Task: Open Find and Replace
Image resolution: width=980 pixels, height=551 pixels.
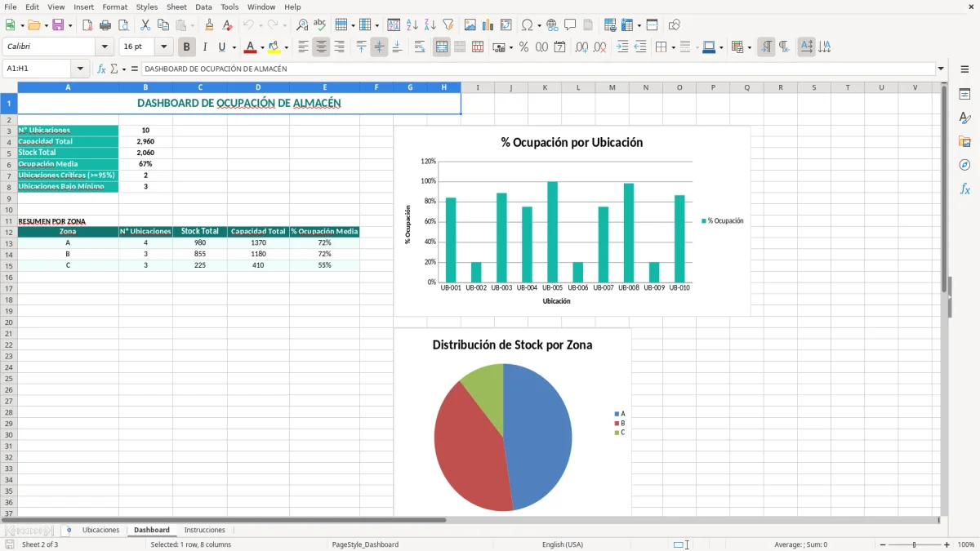Action: [x=302, y=25]
